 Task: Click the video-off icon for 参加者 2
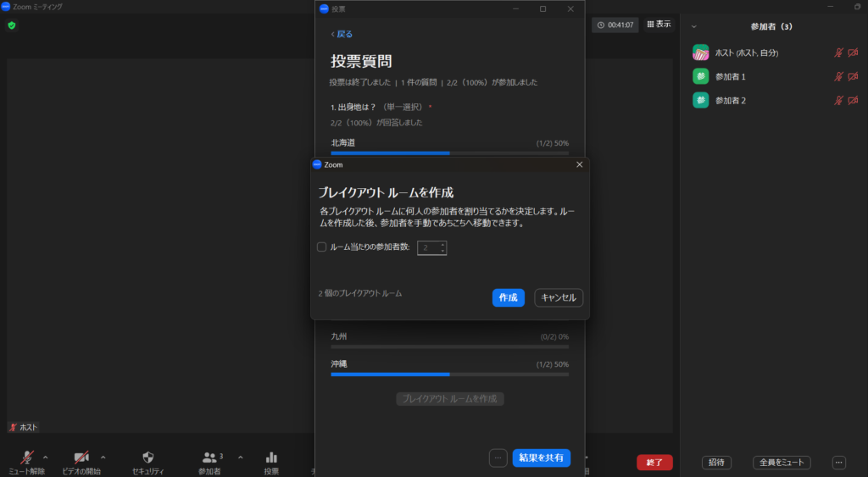tap(853, 101)
